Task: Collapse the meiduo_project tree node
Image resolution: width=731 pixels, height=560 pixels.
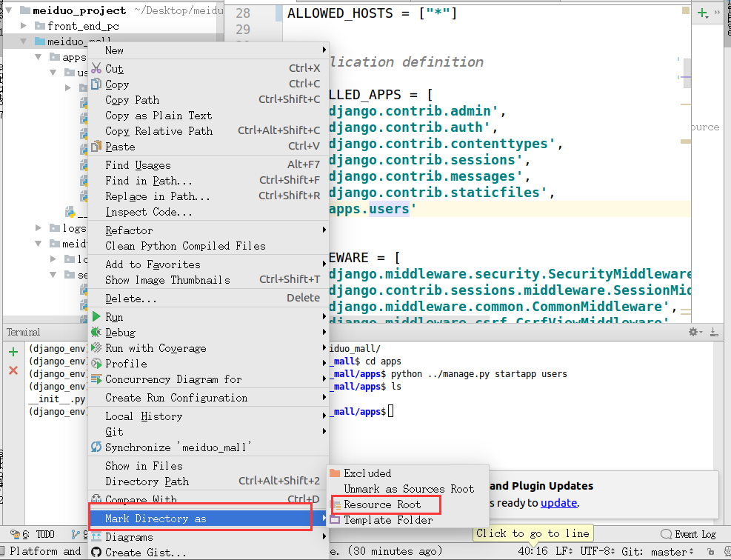Action: pyautogui.click(x=8, y=10)
